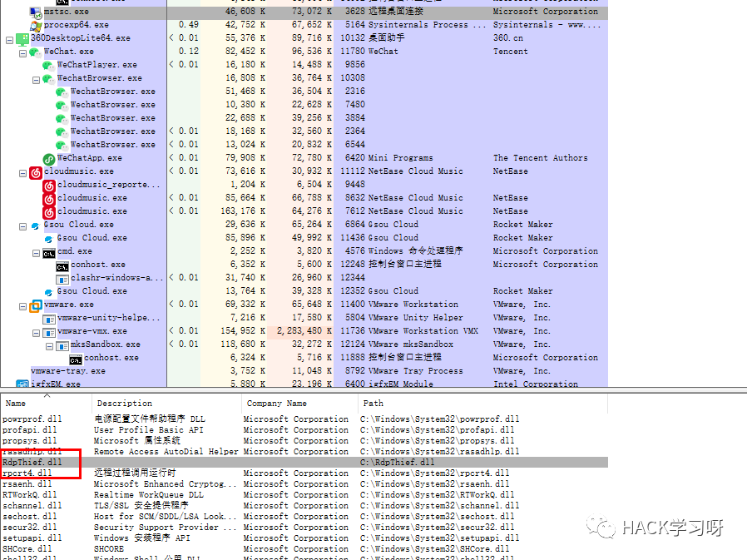Click icon of conhost.exe PID 12248
Viewport: 747px width, 560px height.
point(62,267)
